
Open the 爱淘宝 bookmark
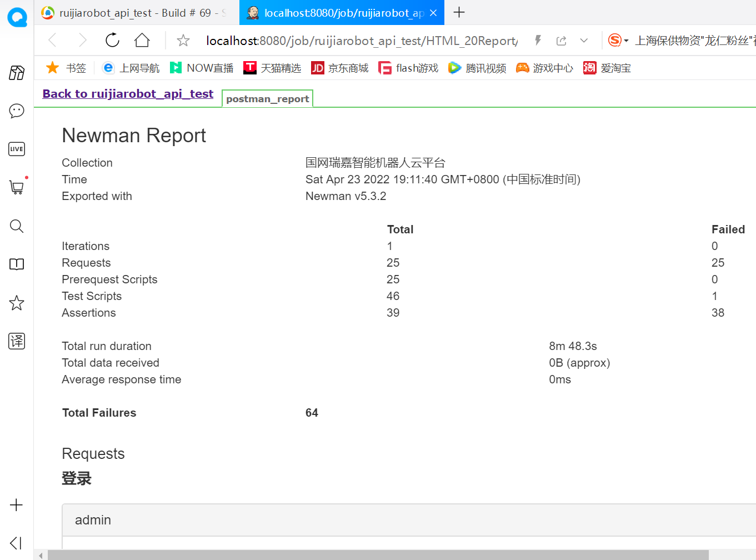point(607,68)
